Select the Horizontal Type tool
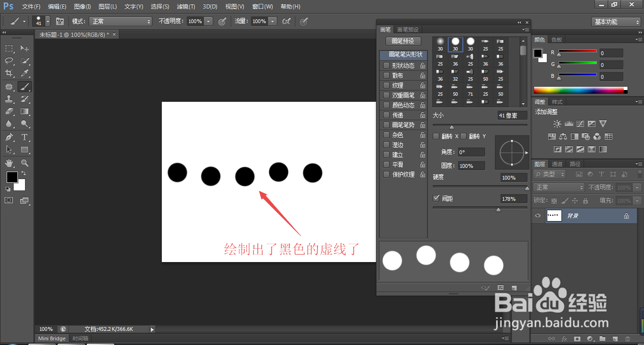 (x=25, y=137)
